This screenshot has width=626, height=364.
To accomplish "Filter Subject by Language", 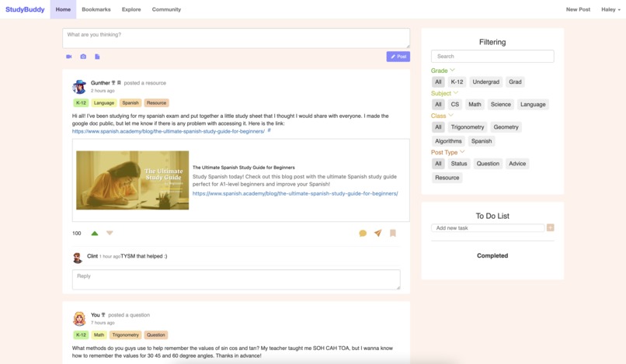I will (533, 104).
